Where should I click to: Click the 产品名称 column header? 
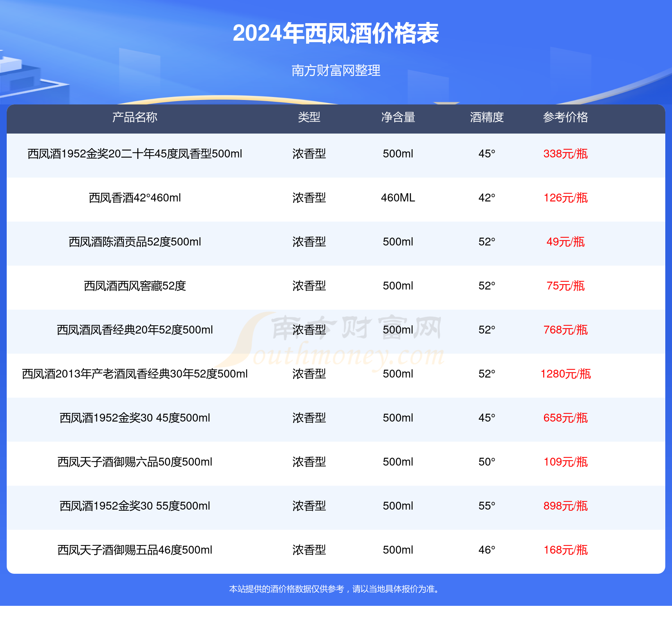click(x=135, y=117)
